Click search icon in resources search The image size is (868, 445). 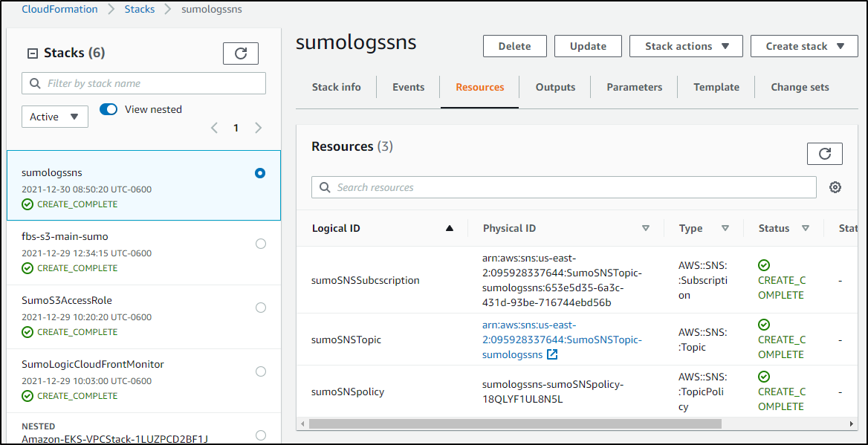pos(325,188)
